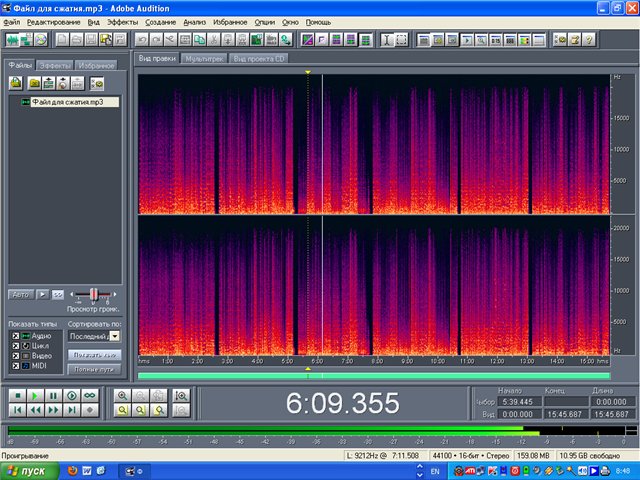Enable loop playback with infinity icon
Image resolution: width=640 pixels, height=480 pixels.
click(x=90, y=395)
